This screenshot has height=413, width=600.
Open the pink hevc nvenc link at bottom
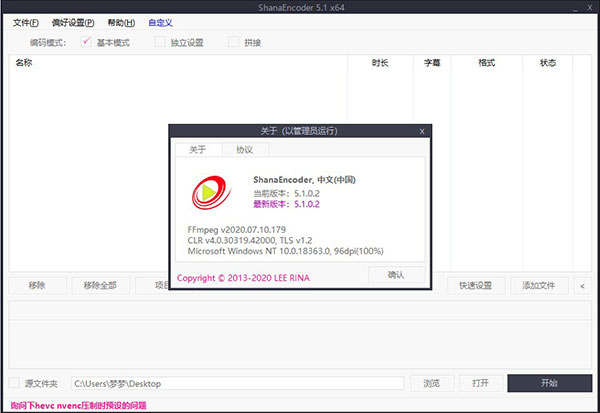pyautogui.click(x=78, y=406)
